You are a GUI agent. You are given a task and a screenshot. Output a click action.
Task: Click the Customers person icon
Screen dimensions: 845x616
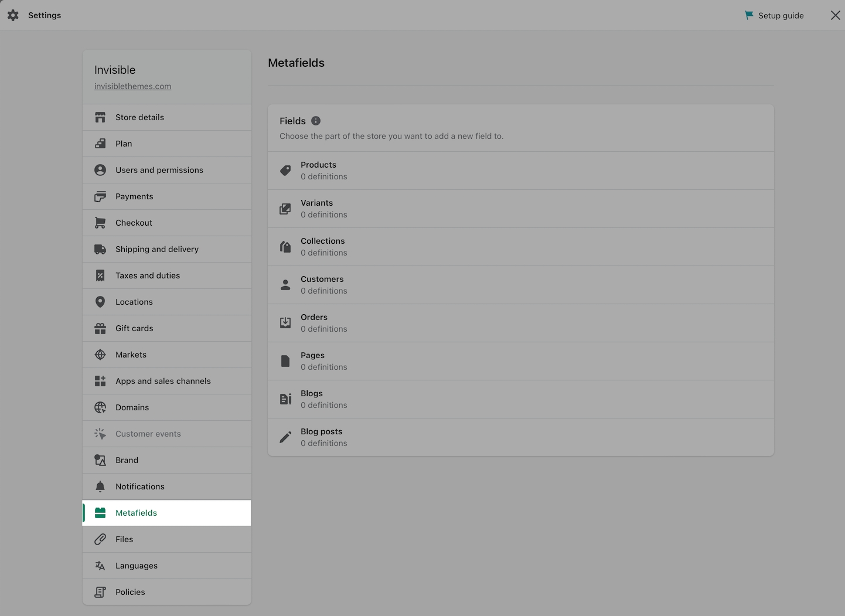pyautogui.click(x=285, y=285)
